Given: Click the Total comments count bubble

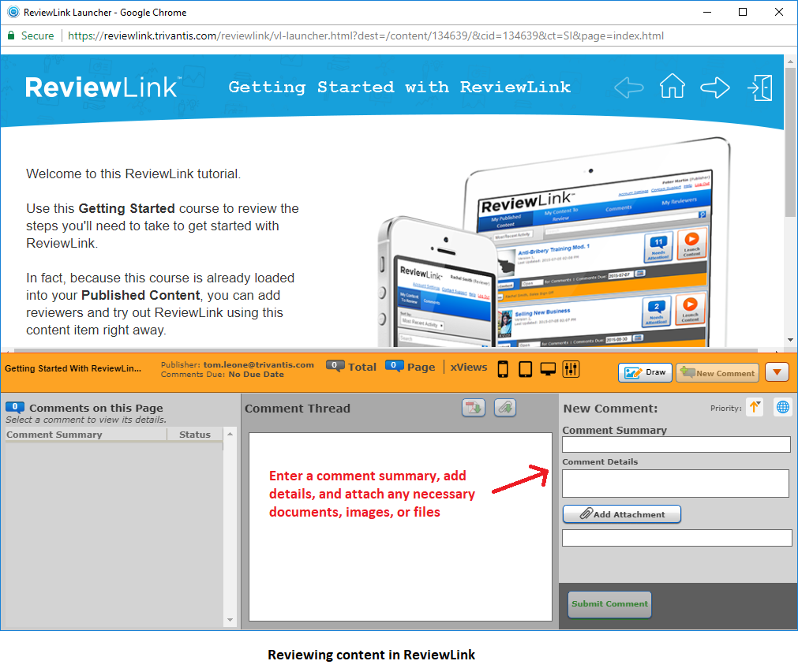Looking at the screenshot, I should coord(335,366).
